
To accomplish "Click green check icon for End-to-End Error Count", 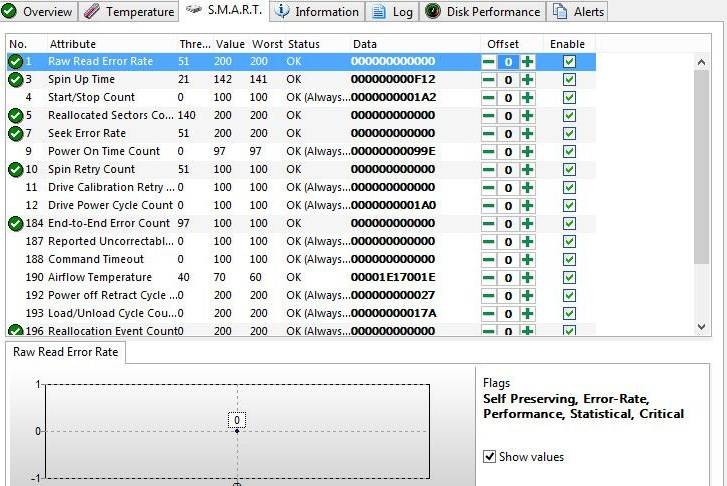I will point(15,224).
